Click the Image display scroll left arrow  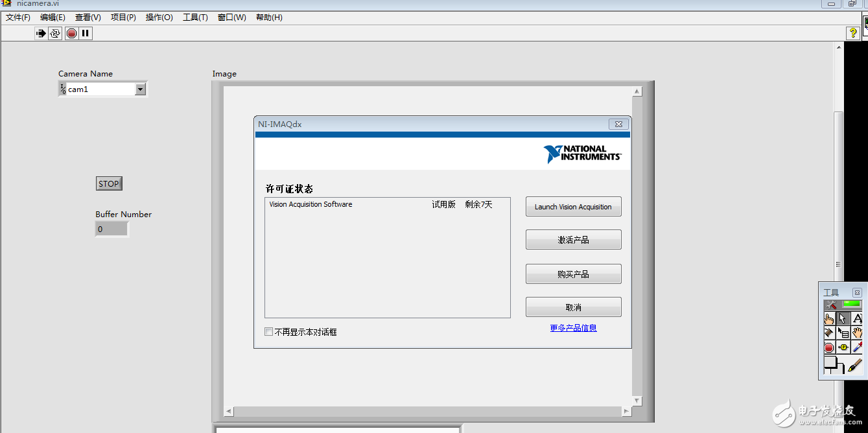[x=229, y=412]
